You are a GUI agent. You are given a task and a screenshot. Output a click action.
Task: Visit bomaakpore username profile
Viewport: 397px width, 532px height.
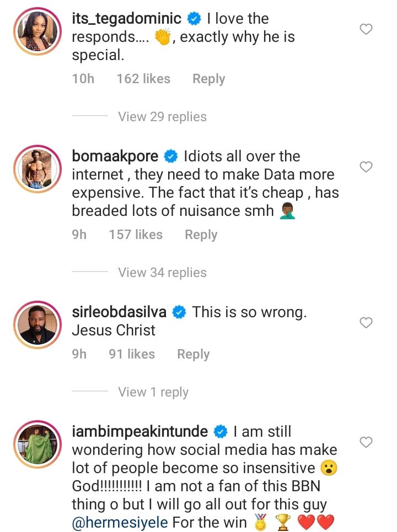tap(115, 156)
